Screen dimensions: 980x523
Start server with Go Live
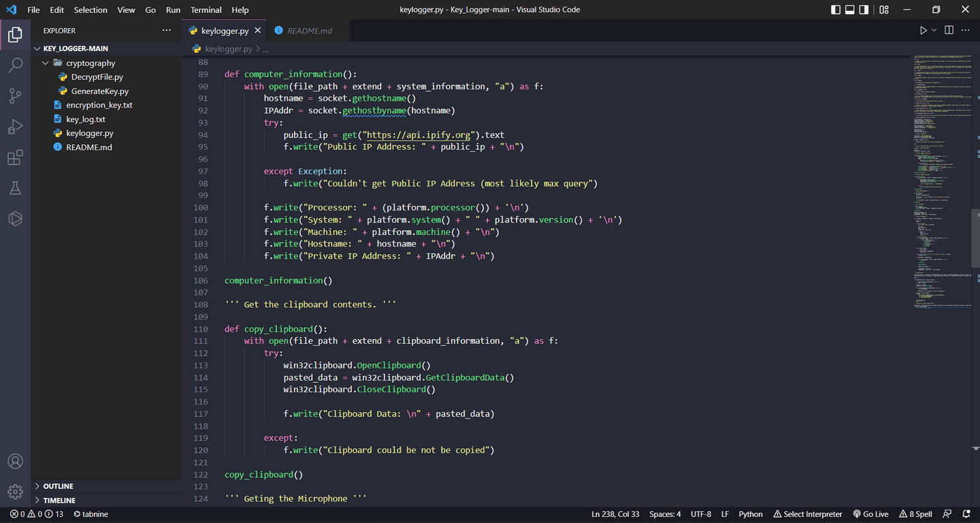point(870,514)
